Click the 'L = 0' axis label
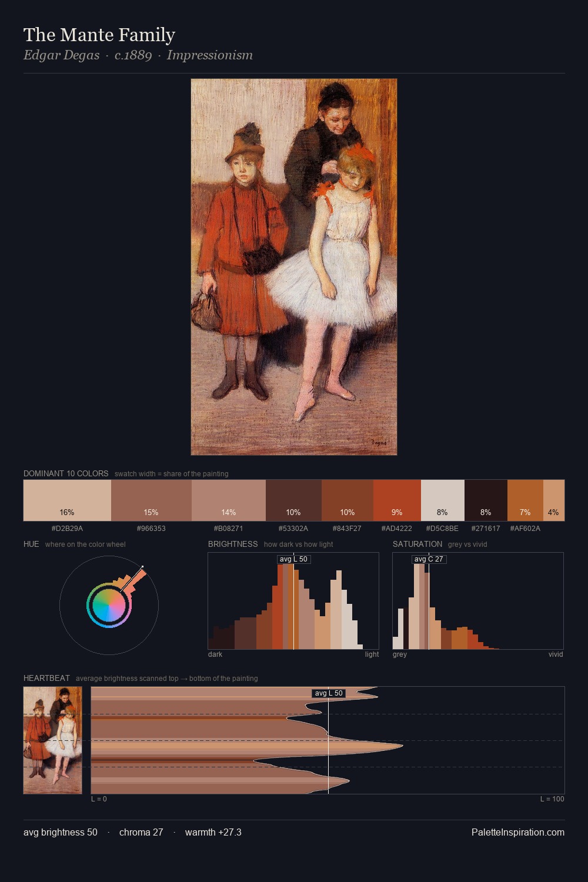The image size is (588, 882). click(99, 799)
